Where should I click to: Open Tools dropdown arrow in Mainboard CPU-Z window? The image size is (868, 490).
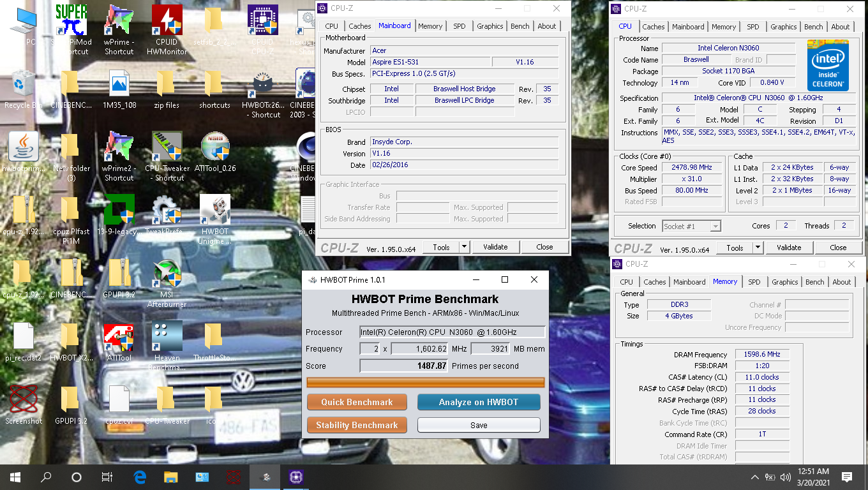click(x=464, y=247)
